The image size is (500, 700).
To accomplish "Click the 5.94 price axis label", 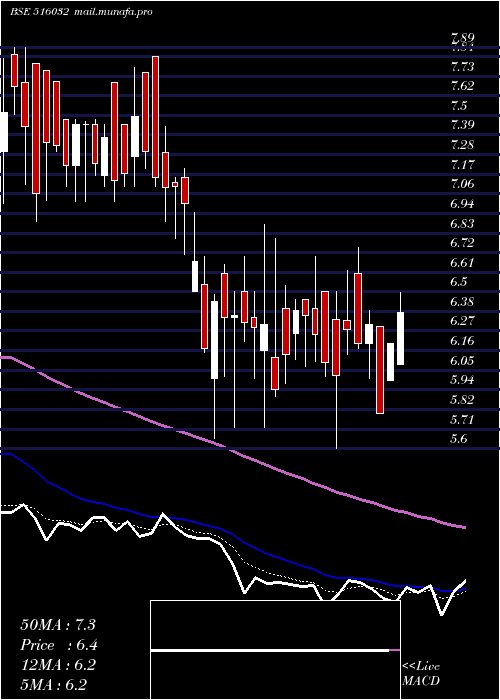I will coord(462,380).
